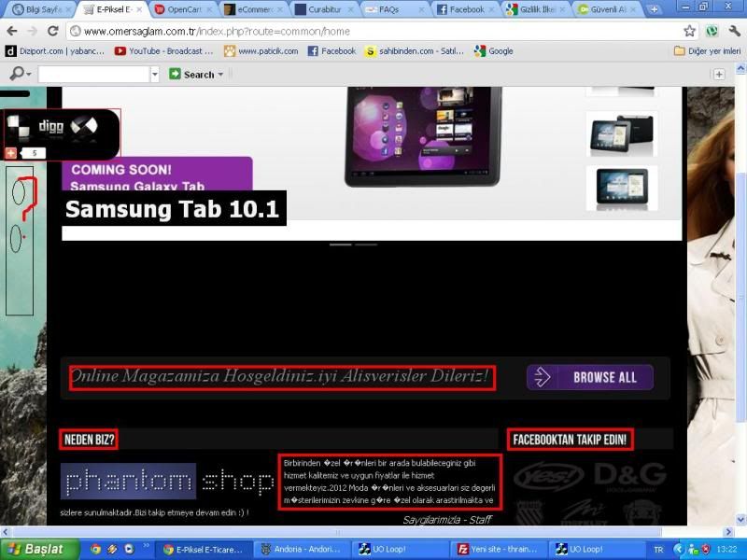Click the checkered cube icon left of digg

(x=18, y=127)
